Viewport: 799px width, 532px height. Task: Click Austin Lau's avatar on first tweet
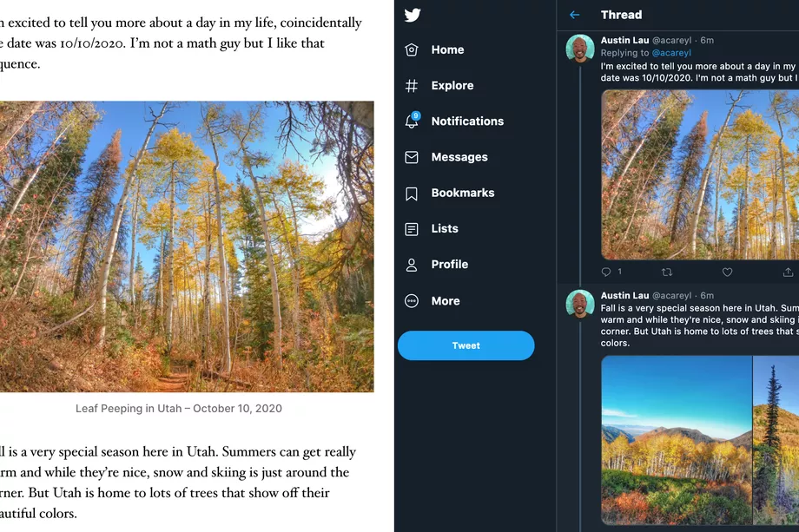(579, 49)
